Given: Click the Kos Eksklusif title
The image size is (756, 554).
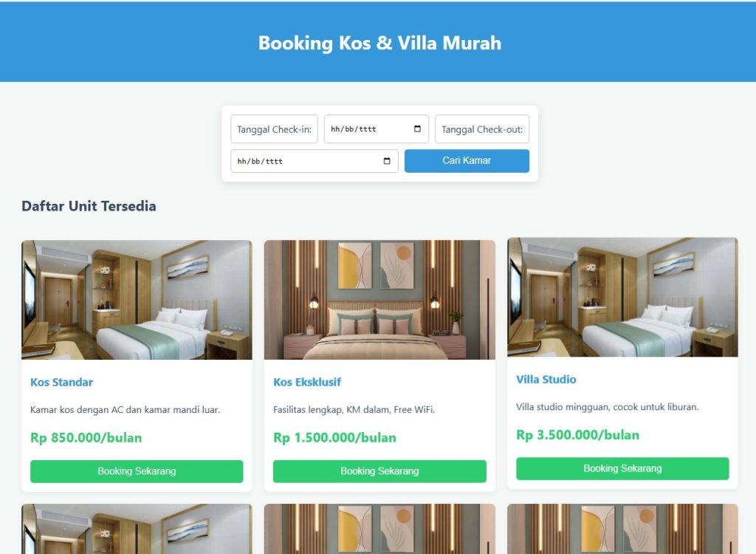Looking at the screenshot, I should pyautogui.click(x=307, y=382).
